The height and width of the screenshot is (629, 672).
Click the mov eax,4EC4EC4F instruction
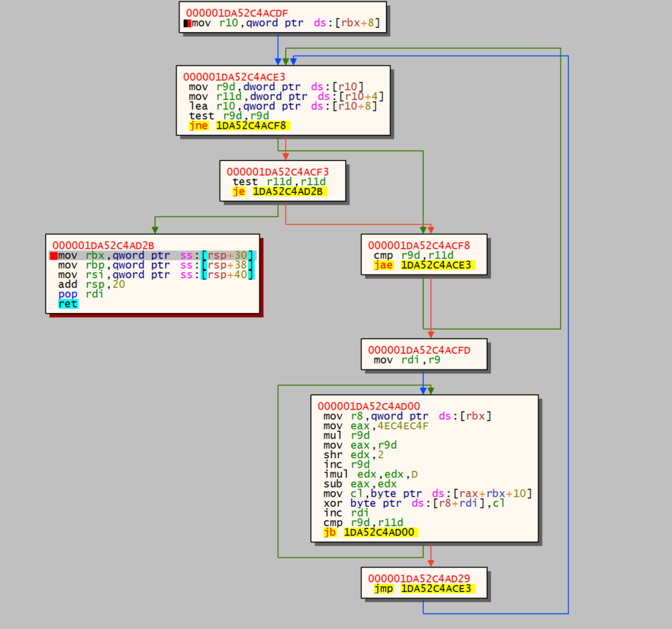(376, 426)
